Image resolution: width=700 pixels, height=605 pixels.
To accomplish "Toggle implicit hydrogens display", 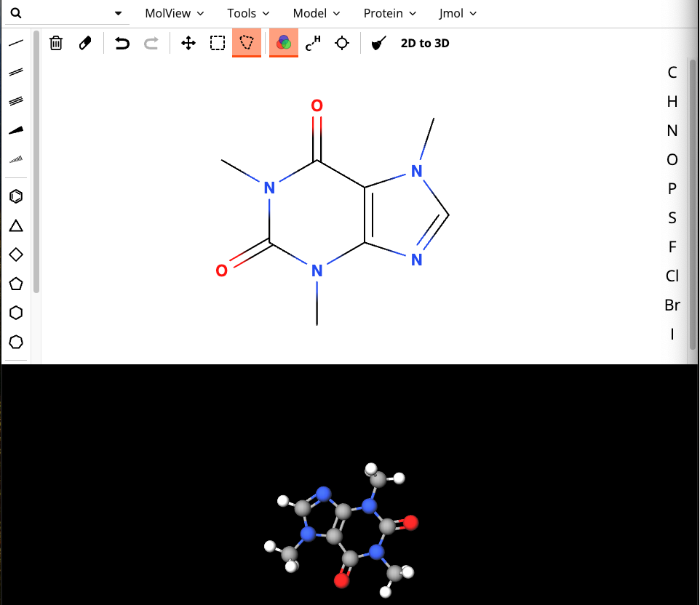I will pos(313,43).
